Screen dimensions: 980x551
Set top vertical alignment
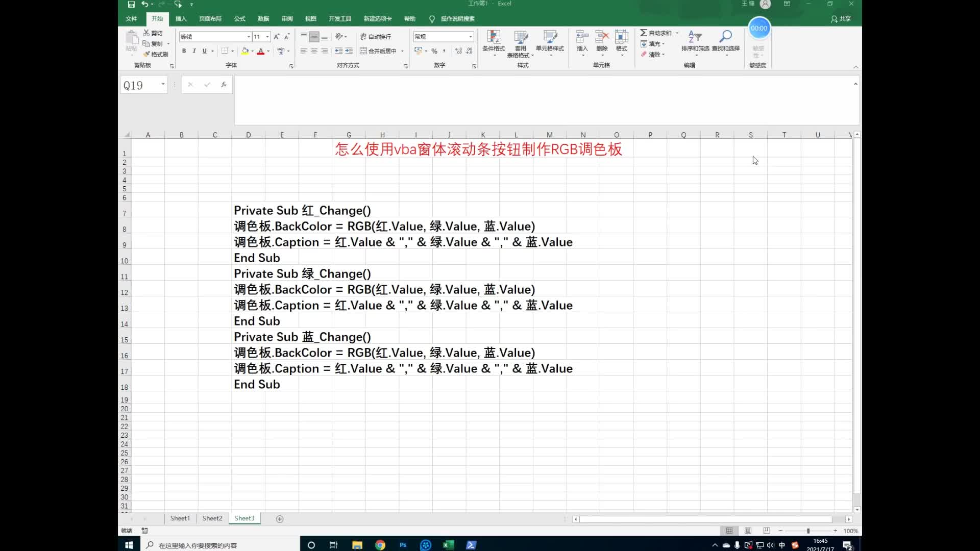coord(304,37)
